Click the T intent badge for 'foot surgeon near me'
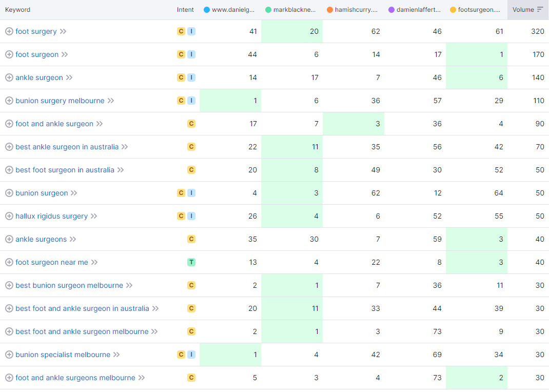 pos(191,262)
